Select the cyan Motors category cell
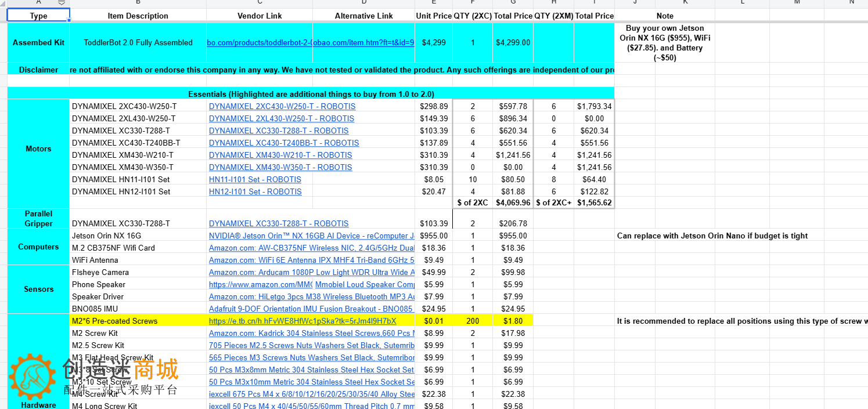The image size is (868, 409). point(38,149)
